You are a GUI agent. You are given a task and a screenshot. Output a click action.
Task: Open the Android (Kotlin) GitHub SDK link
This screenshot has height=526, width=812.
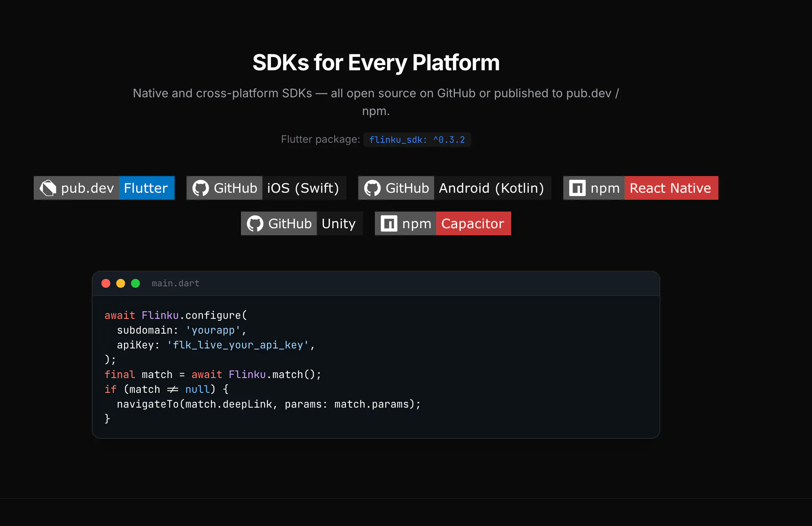[455, 188]
